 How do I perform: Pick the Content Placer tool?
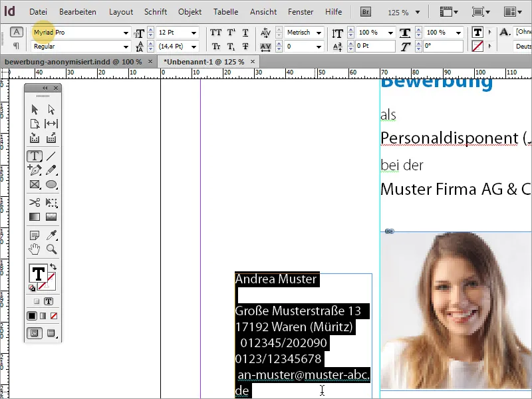point(51,138)
